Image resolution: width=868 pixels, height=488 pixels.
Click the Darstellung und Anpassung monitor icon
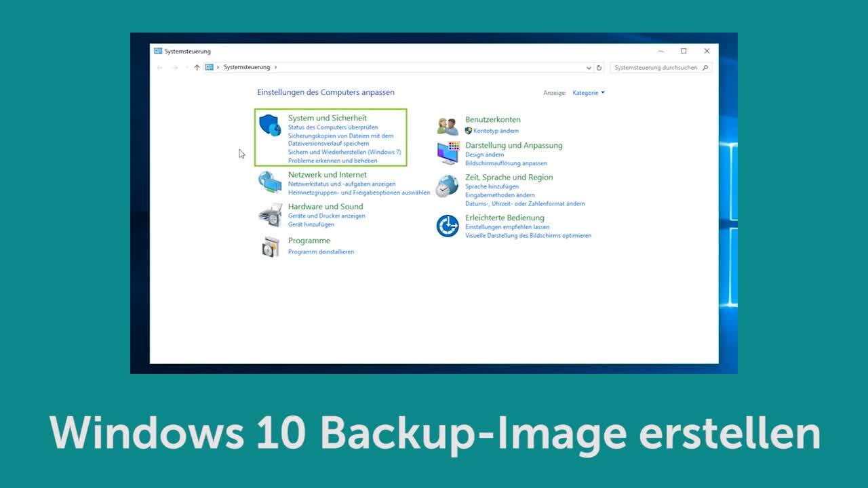pyautogui.click(x=448, y=153)
